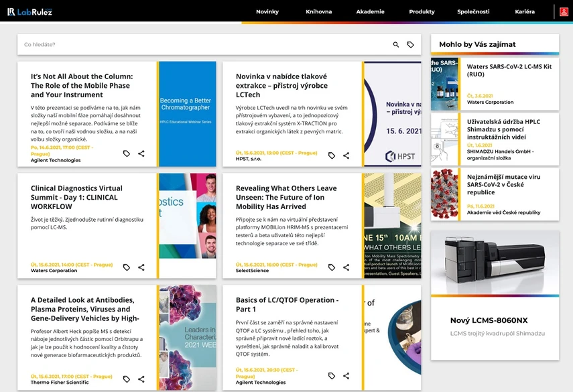
Task: Click the coronavirus image sidebar thumbnail
Action: pos(444,194)
